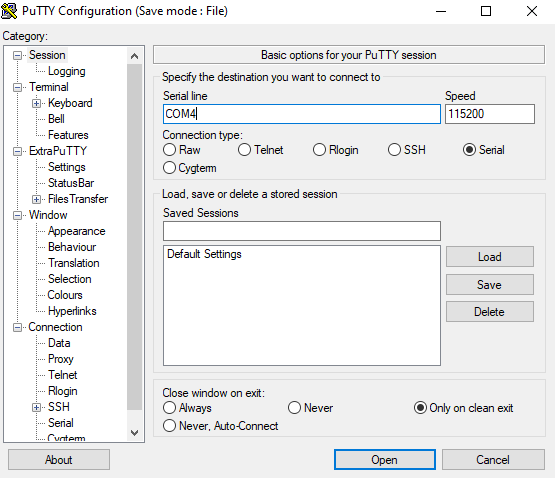
Task: Select Default Settings in saved sessions list
Action: pyautogui.click(x=204, y=254)
